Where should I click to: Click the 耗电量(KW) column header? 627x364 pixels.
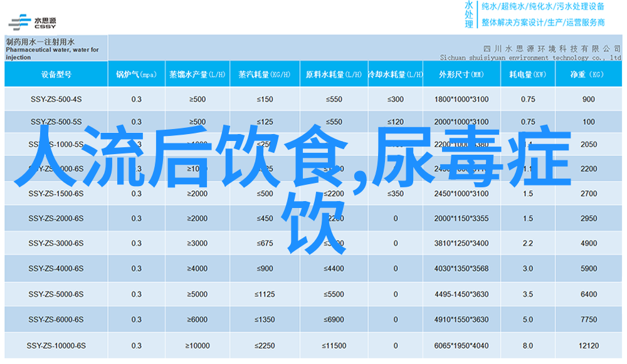coord(527,75)
